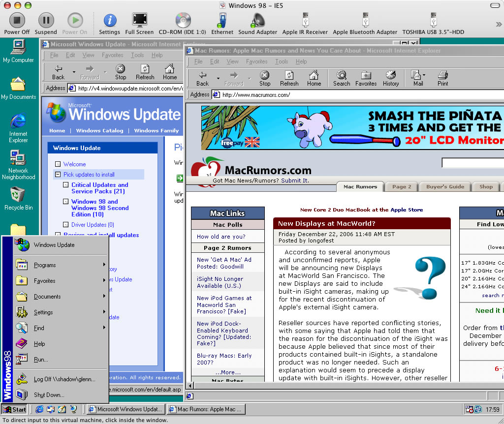504x424 pixels.
Task: Click Home in Windows Update window toolbar
Action: coord(170,72)
